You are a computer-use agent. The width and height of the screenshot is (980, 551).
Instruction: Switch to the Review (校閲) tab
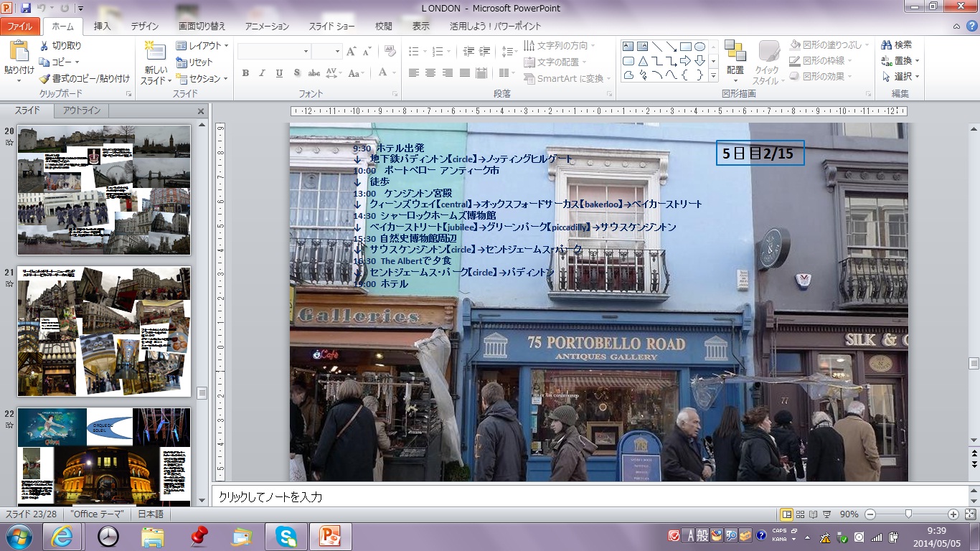point(384,27)
